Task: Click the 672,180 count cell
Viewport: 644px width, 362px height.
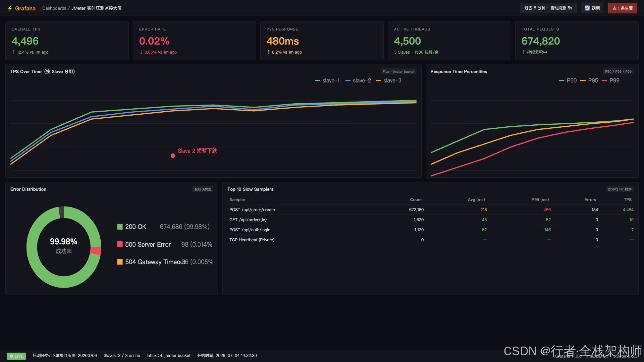Action: point(416,210)
